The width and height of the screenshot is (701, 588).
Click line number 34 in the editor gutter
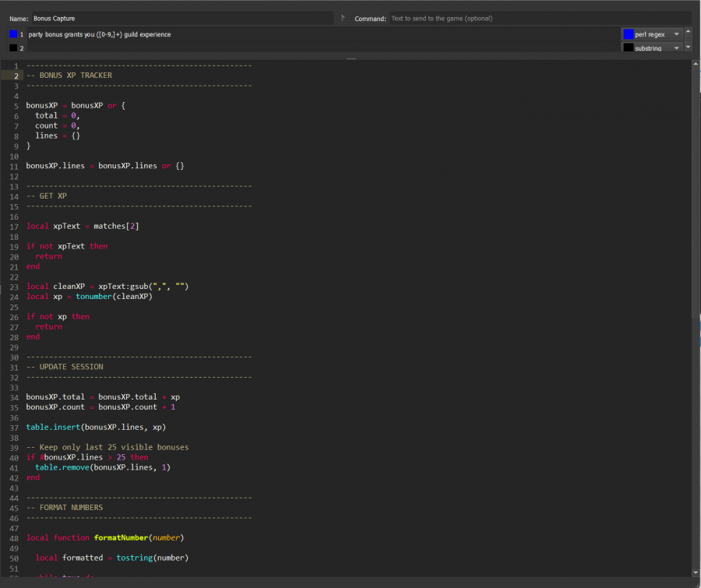pos(14,397)
